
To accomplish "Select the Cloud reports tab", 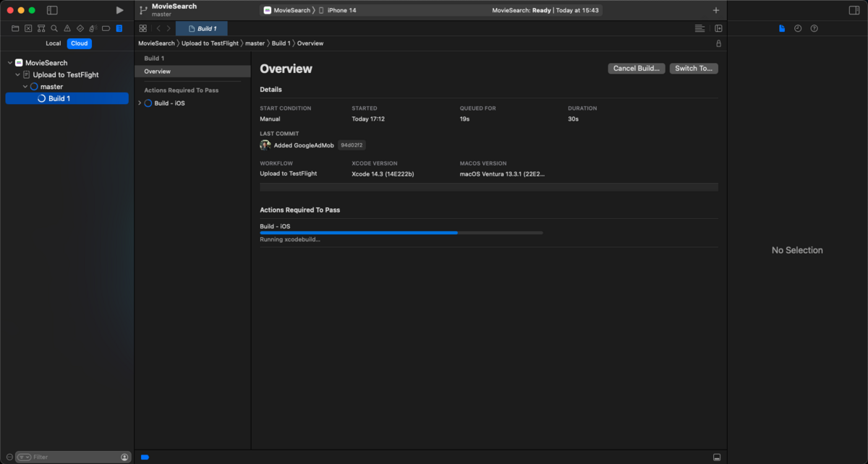I will pos(80,43).
